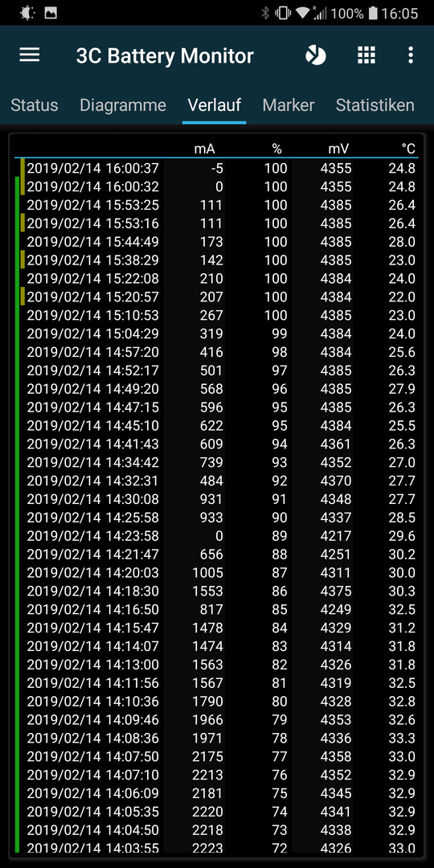Tap the Bluetooth status bar icon

coord(265,13)
